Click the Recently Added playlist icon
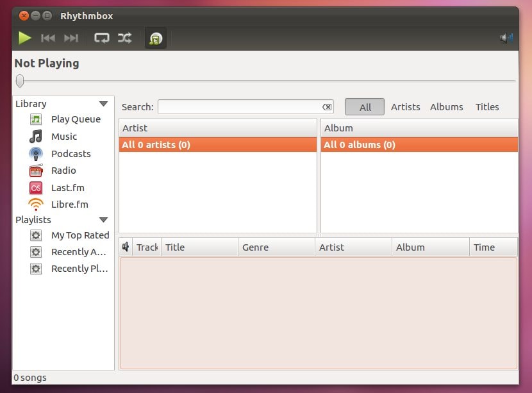The image size is (532, 393). (x=36, y=252)
